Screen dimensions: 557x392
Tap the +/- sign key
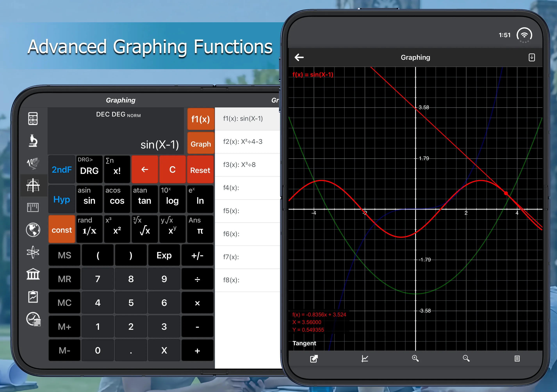(197, 255)
